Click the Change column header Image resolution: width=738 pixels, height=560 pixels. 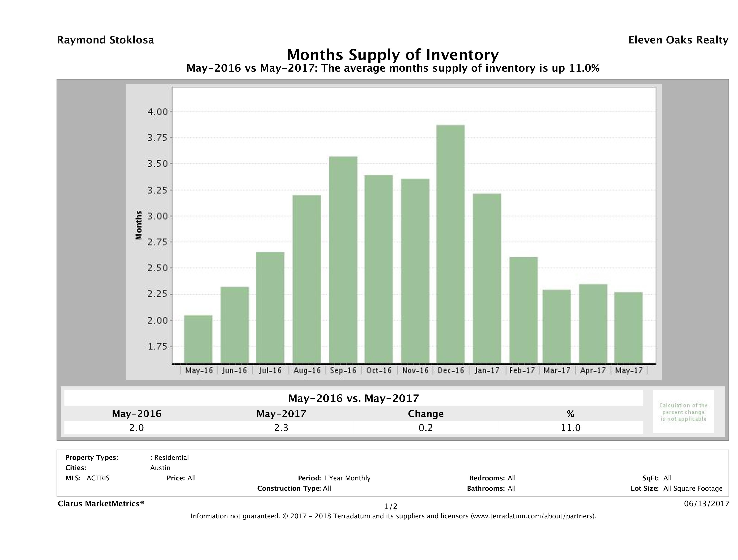pyautogui.click(x=426, y=414)
